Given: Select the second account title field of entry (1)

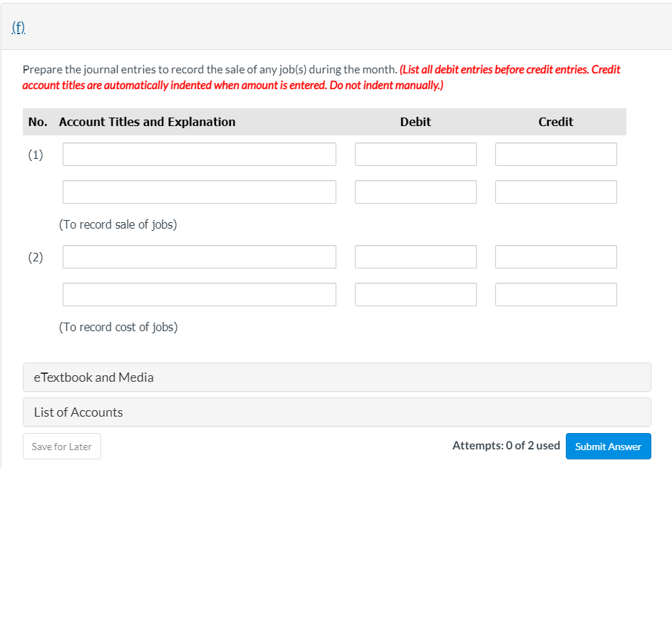Looking at the screenshot, I should point(199,192).
